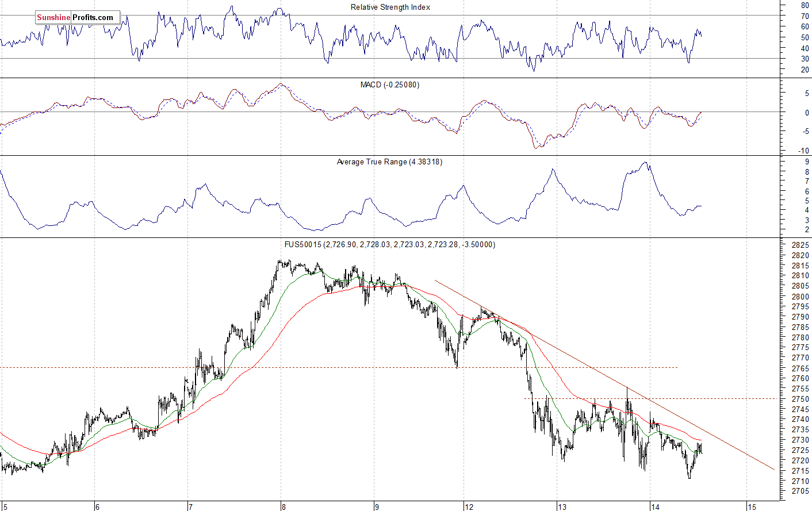Select the MACD (-0.25080) label
Screen dimensions: 812x511
(x=390, y=85)
